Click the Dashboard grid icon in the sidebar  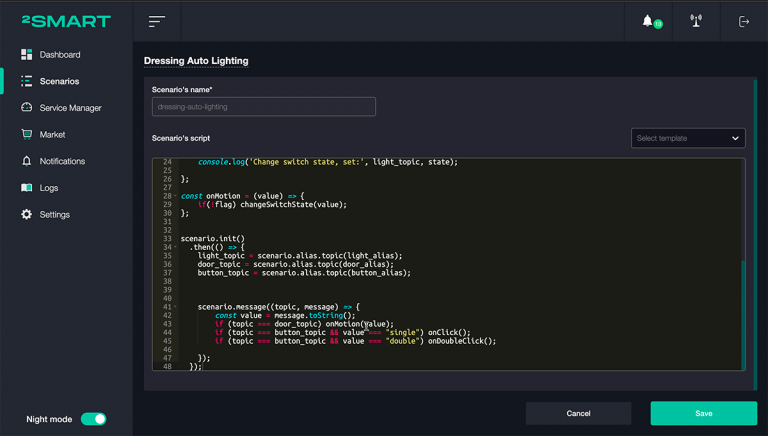tap(27, 54)
